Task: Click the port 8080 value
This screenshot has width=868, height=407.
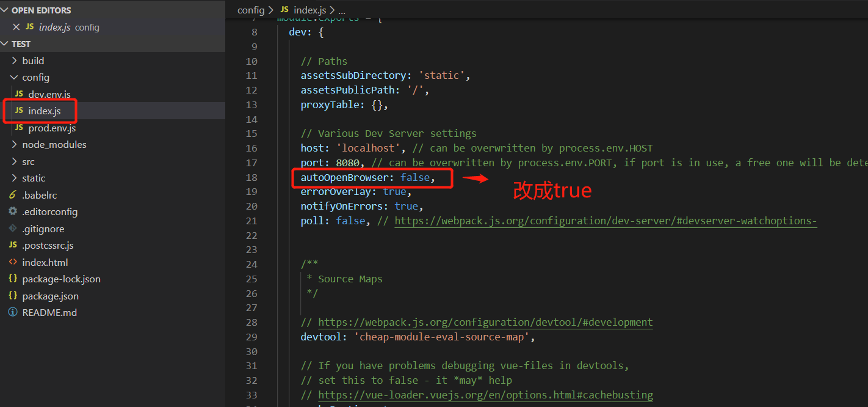Action: click(347, 163)
